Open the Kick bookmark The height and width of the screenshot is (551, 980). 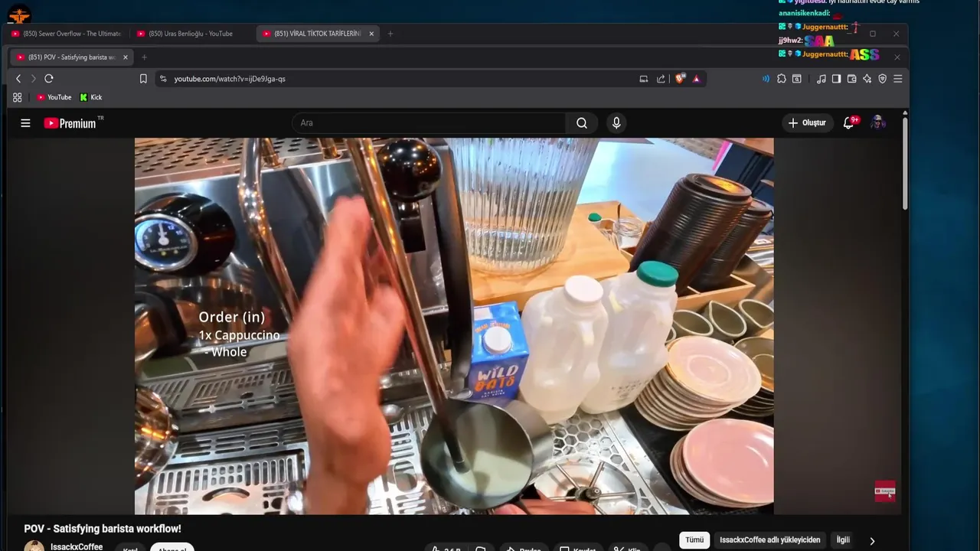[x=91, y=97]
